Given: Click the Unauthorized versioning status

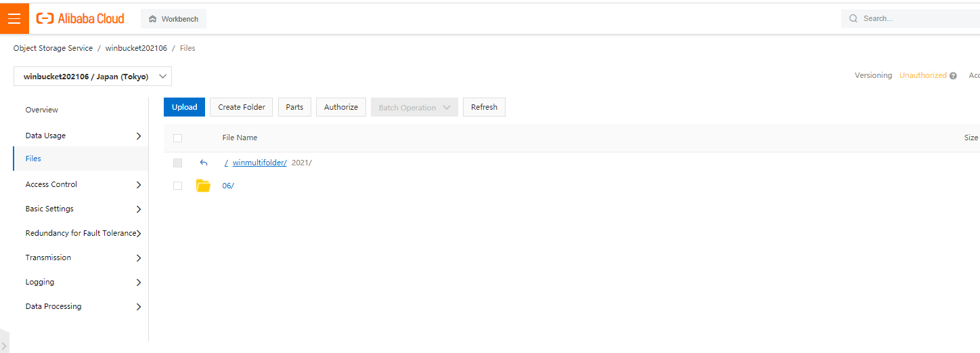Looking at the screenshot, I should coord(923,75).
